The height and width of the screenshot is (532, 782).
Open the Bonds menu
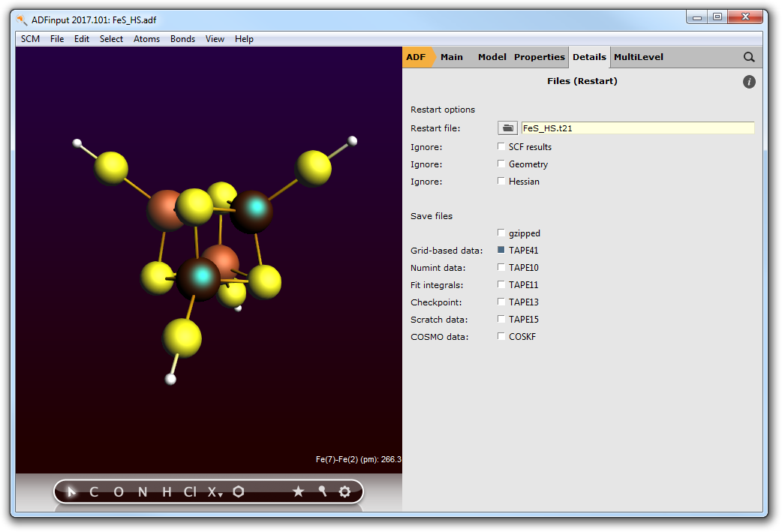tap(182, 39)
